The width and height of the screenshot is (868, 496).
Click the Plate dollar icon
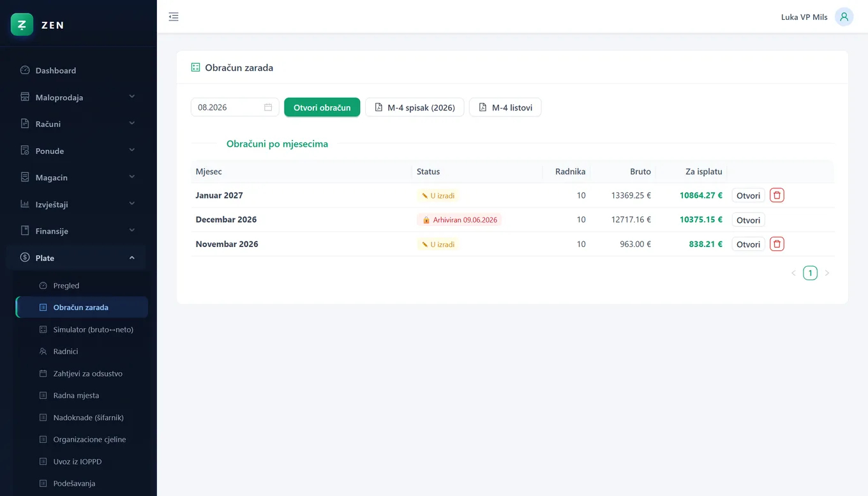coord(25,258)
